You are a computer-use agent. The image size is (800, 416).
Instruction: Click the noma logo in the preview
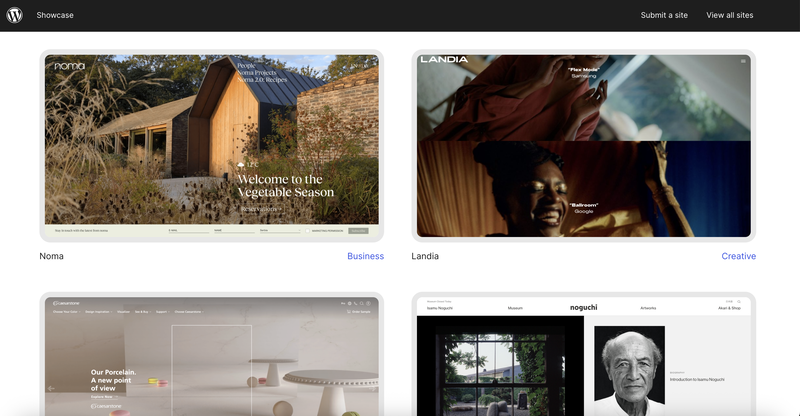[70, 66]
